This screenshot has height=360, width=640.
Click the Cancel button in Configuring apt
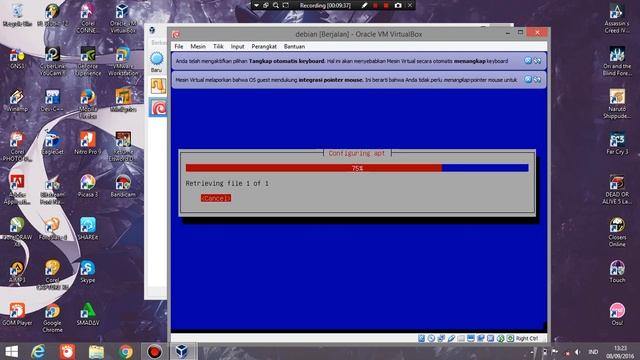pos(216,198)
